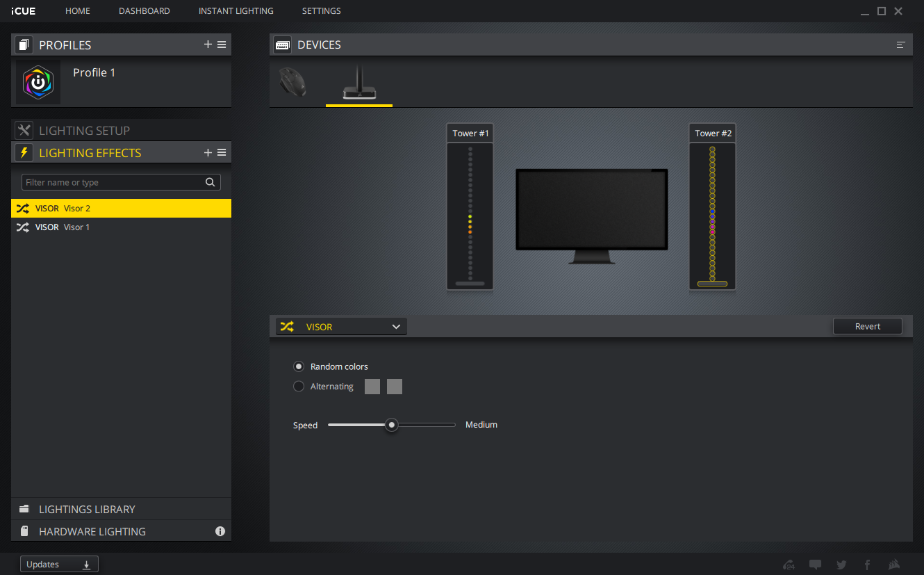Click the Medium speed label
Viewport: 924px width, 575px height.
(481, 425)
